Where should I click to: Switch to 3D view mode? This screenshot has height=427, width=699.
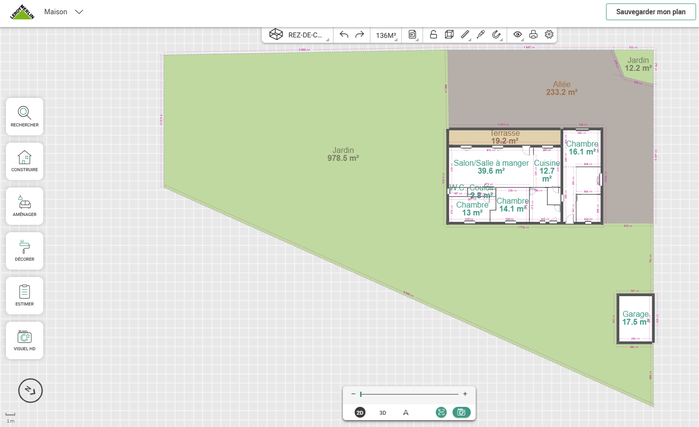point(382,412)
